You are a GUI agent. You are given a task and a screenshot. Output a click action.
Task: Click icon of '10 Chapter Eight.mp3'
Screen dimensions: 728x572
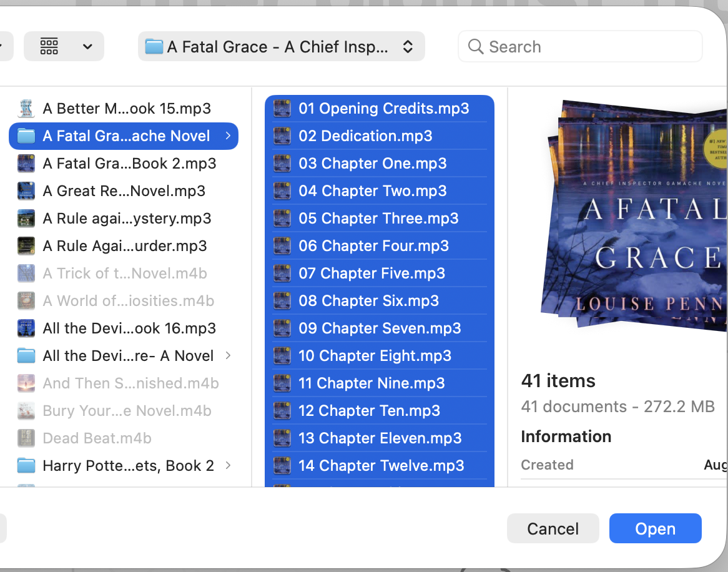[282, 356]
